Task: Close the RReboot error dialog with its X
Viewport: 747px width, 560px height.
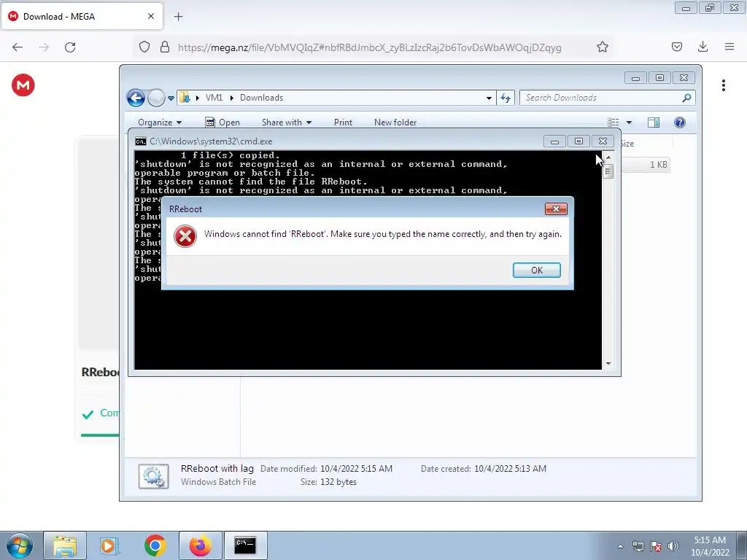Action: 555,209
